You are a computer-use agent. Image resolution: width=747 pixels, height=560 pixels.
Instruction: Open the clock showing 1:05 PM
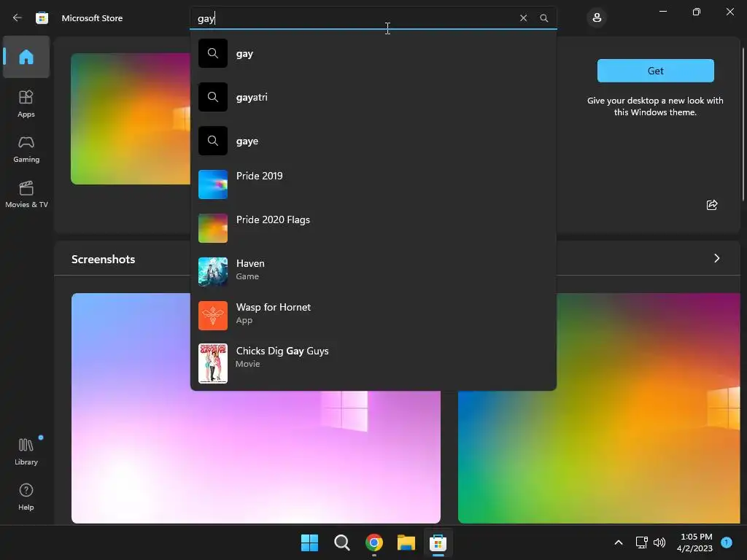coord(694,542)
